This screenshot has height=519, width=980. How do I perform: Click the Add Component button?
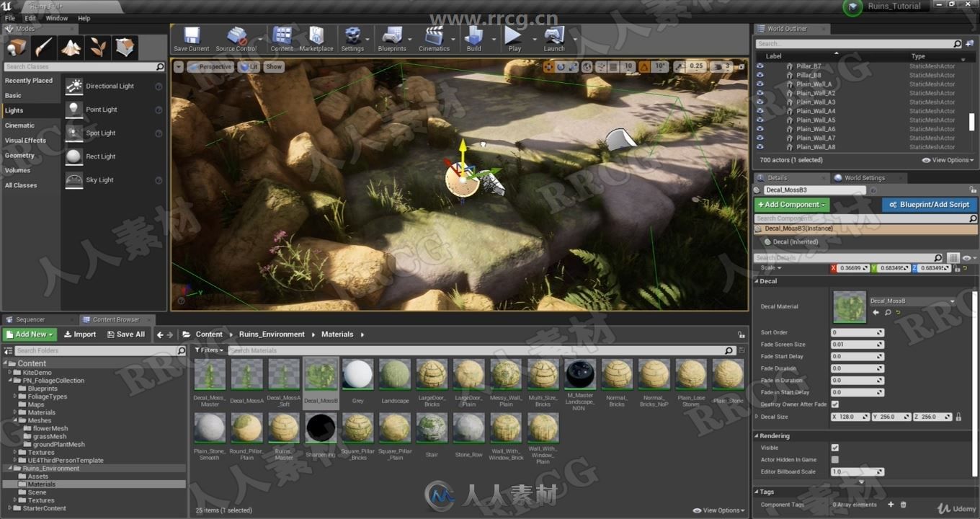(x=792, y=205)
